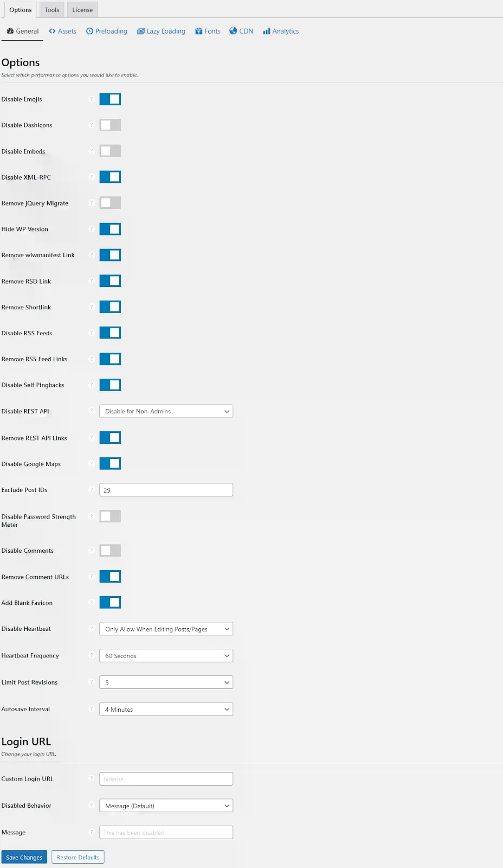Click Restore Defaults button

(x=78, y=857)
